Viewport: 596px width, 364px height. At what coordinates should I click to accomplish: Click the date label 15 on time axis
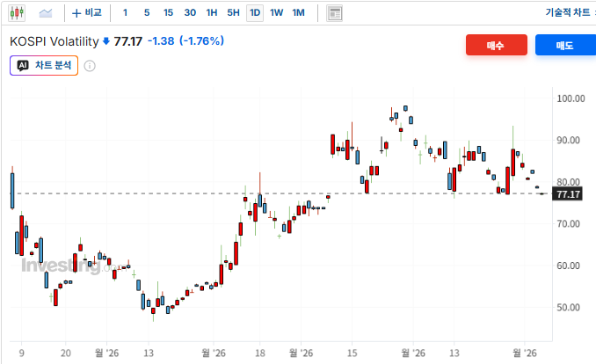point(352,353)
